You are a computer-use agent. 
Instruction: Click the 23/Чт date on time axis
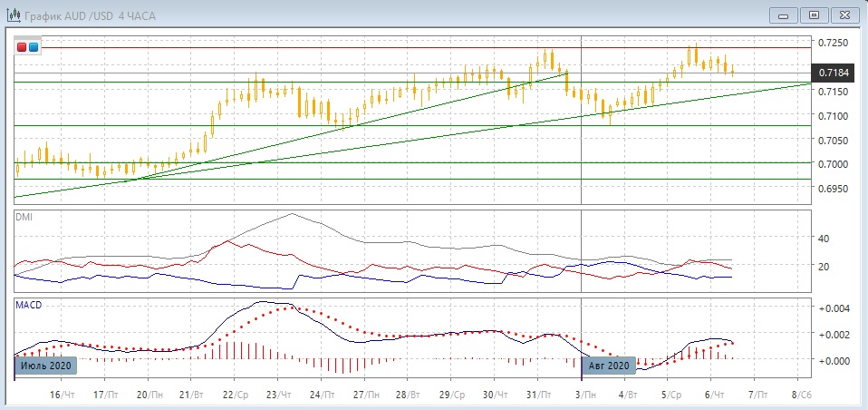[280, 395]
